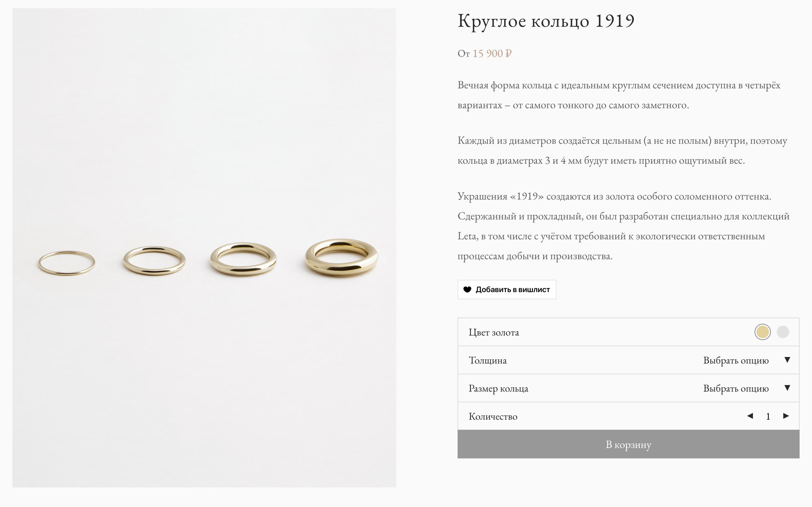Click the quantity value showing '1'
This screenshot has height=507, width=812.
click(x=768, y=416)
